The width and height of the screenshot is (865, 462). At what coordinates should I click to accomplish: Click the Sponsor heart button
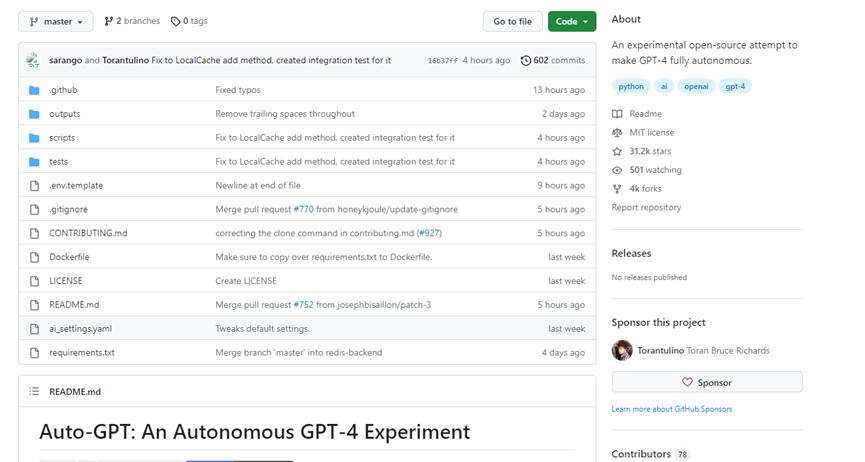[707, 382]
